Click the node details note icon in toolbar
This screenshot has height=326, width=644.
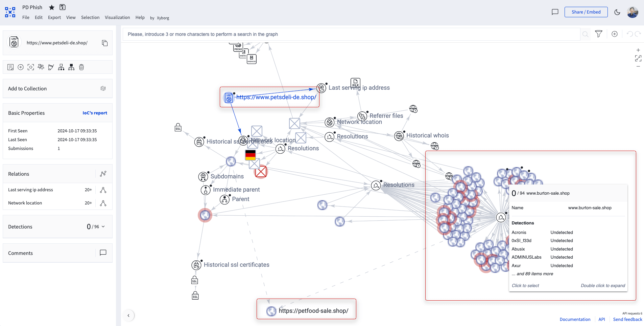pyautogui.click(x=10, y=67)
